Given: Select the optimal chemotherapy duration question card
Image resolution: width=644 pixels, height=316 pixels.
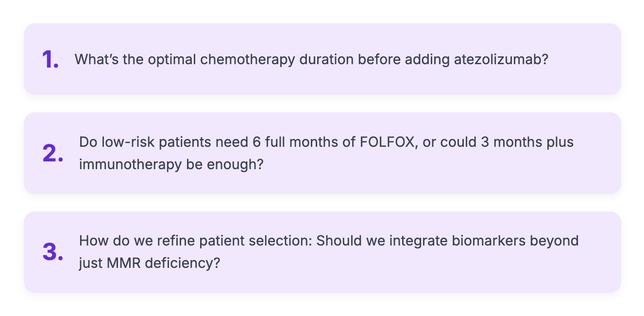Looking at the screenshot, I should pos(322,59).
